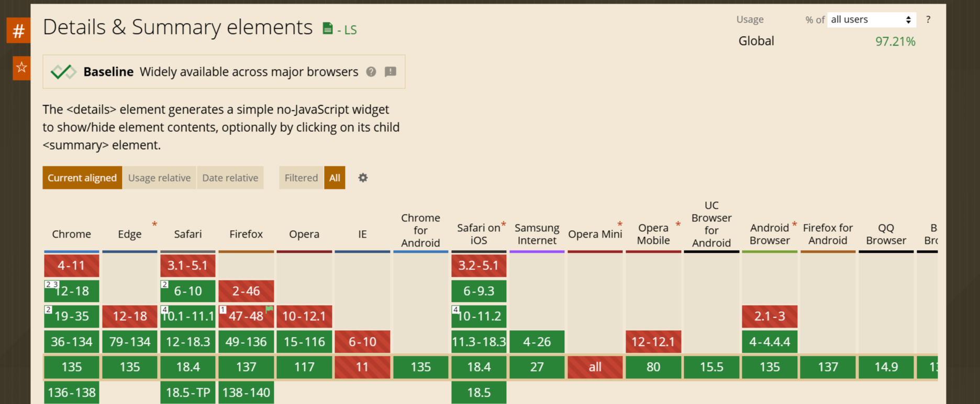
Task: Switch to Usage relative view
Action: (159, 178)
